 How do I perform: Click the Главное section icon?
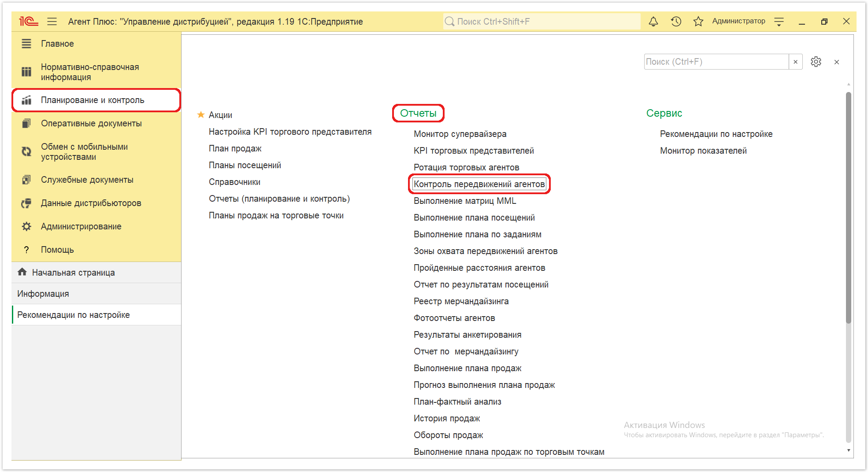tap(26, 44)
